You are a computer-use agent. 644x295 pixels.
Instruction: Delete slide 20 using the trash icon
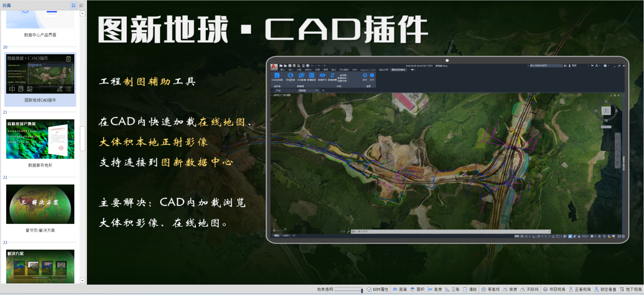click(68, 59)
